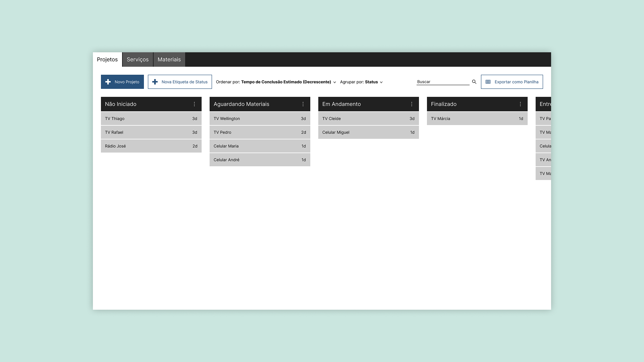Image resolution: width=644 pixels, height=362 pixels.
Task: Click the Aguardando Materiais column header
Action: coord(260,104)
